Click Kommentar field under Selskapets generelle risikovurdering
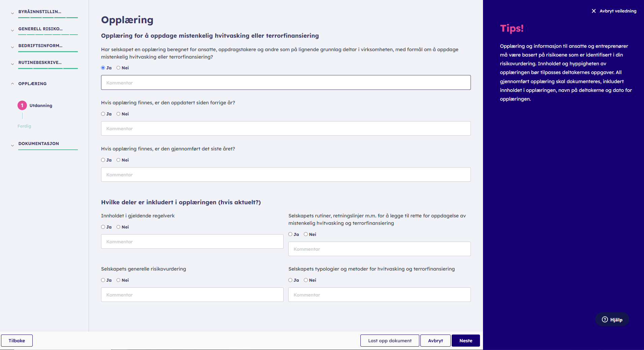Image resolution: width=644 pixels, height=350 pixels. click(x=192, y=295)
